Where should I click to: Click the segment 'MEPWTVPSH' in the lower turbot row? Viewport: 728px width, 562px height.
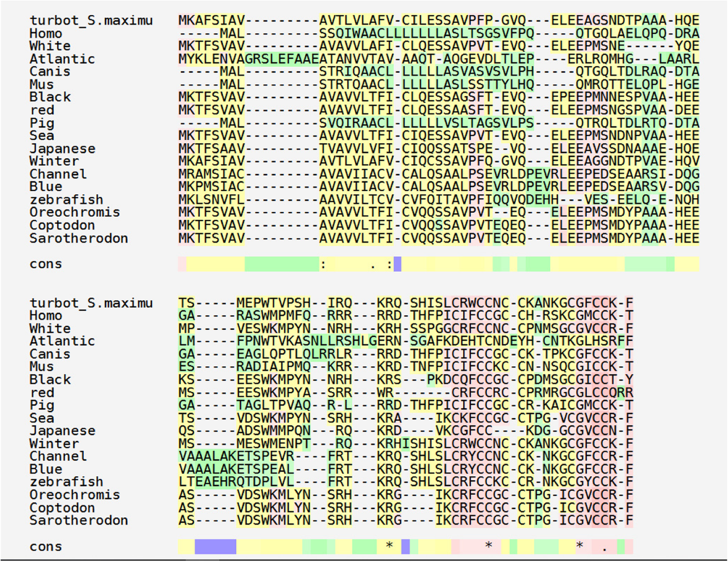coord(274,303)
